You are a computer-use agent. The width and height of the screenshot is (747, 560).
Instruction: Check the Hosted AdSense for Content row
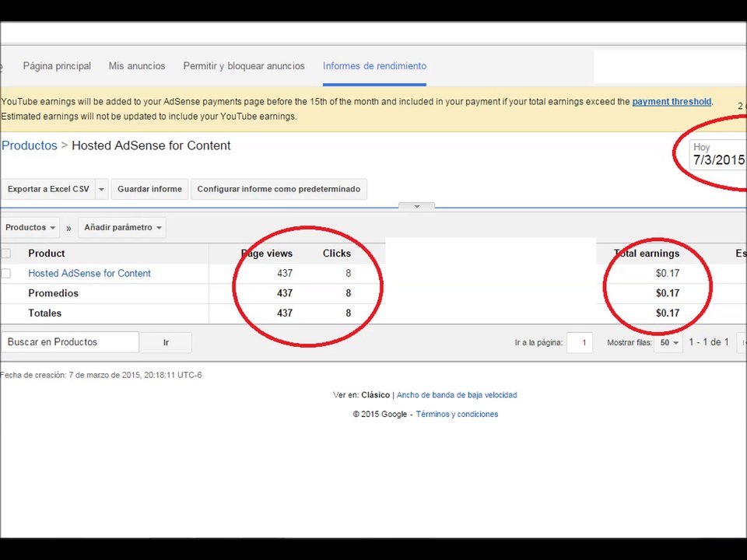tap(5, 273)
